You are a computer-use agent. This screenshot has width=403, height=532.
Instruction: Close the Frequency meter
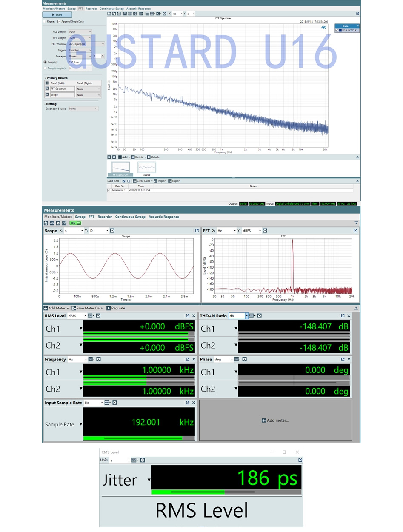coord(194,359)
